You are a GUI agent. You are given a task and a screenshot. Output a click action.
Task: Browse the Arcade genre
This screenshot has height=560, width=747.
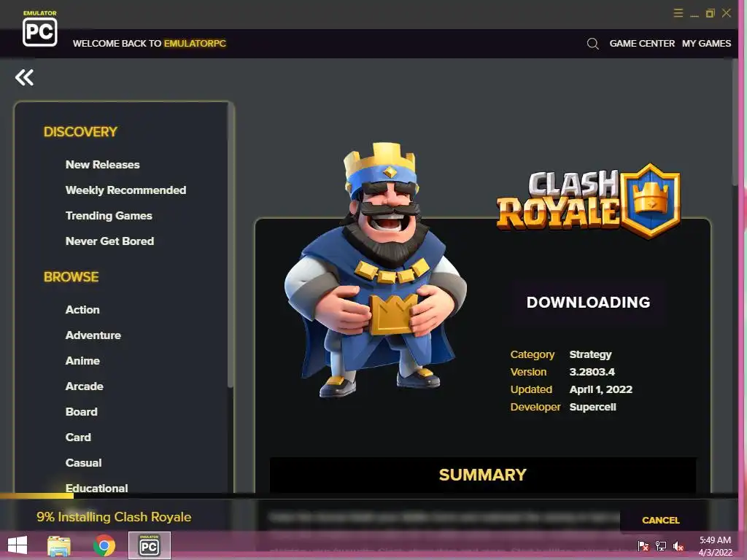(x=85, y=386)
